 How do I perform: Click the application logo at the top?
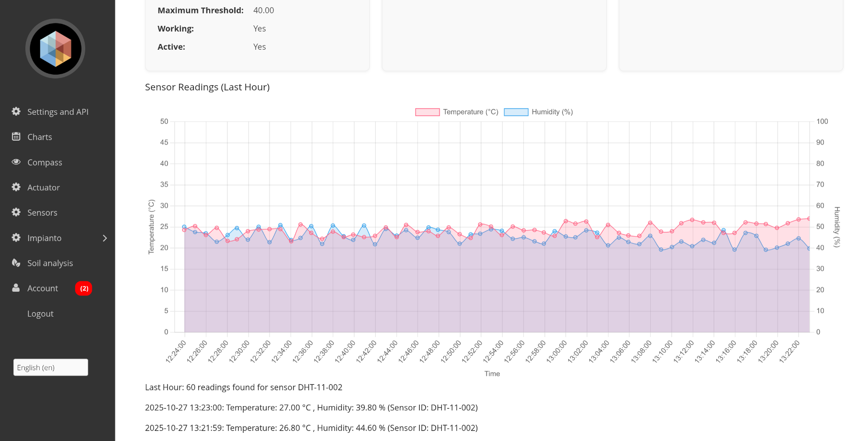click(55, 48)
